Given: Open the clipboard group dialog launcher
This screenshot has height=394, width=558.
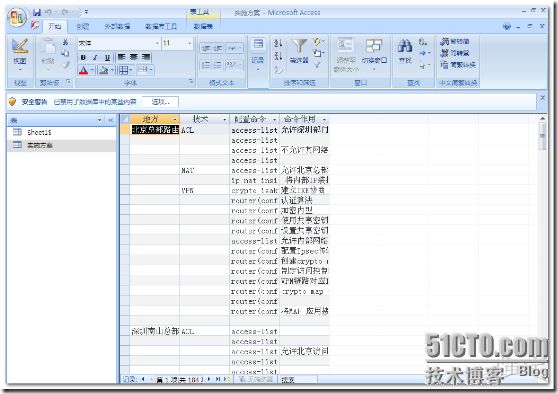Looking at the screenshot, I should pos(69,83).
